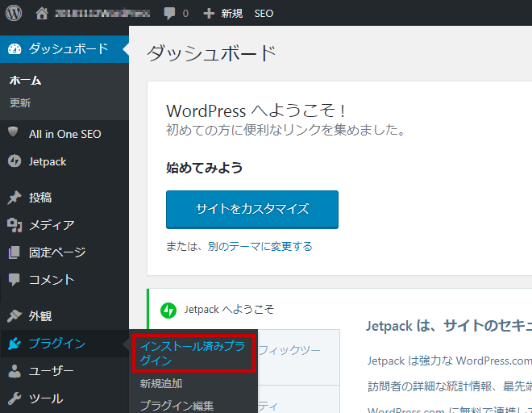Click the WordPress へようこそ！ heading

click(256, 111)
